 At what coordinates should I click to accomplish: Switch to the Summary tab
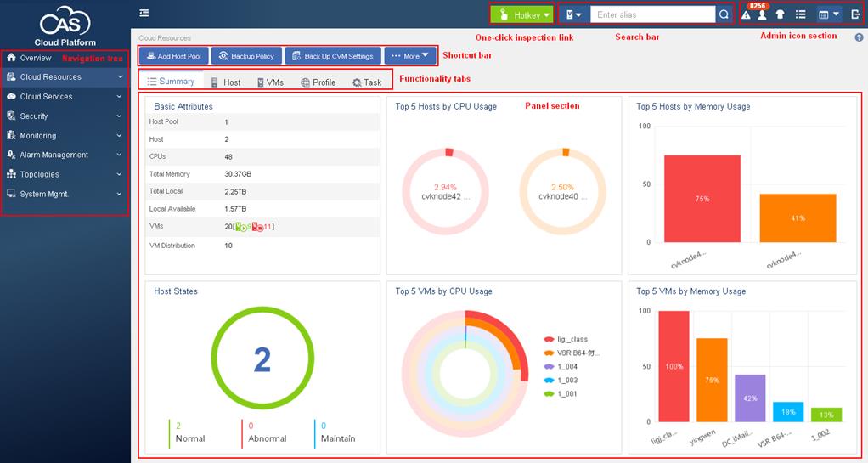tap(171, 81)
